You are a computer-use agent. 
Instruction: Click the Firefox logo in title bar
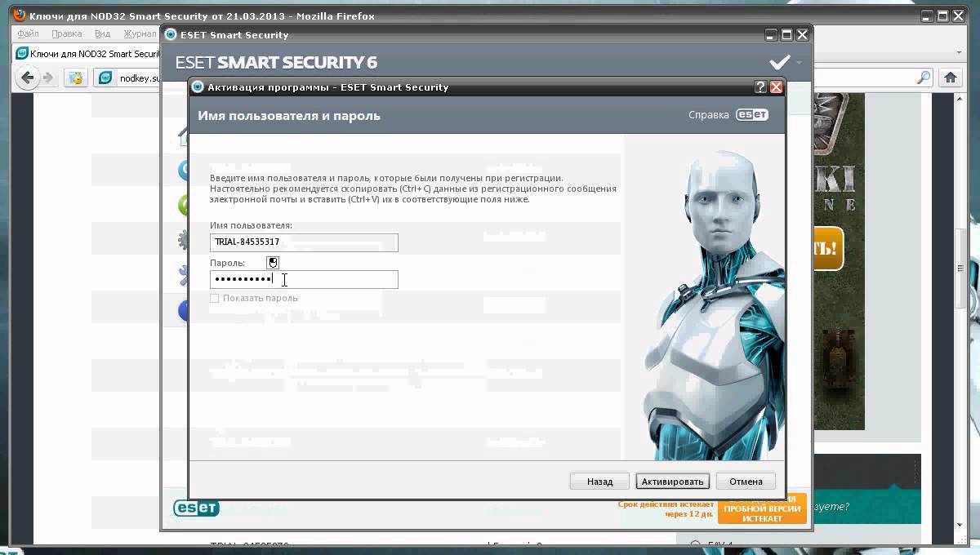click(x=20, y=16)
